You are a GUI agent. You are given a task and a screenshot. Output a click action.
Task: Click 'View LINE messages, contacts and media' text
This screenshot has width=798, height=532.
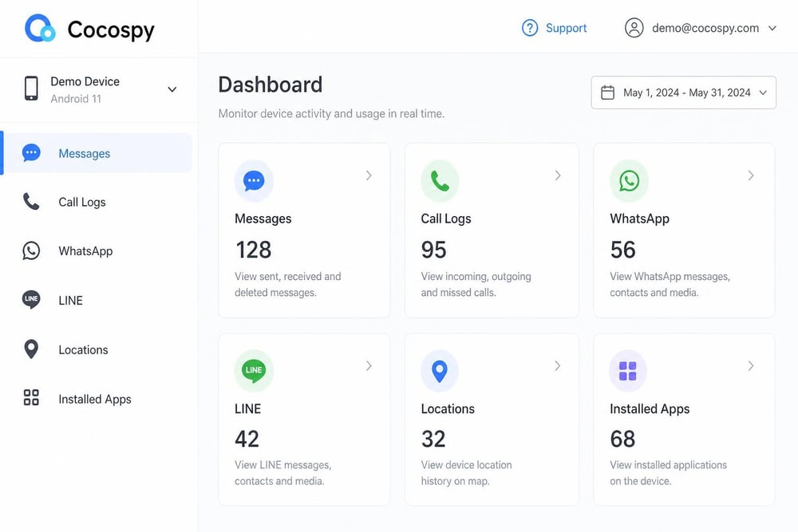283,473
